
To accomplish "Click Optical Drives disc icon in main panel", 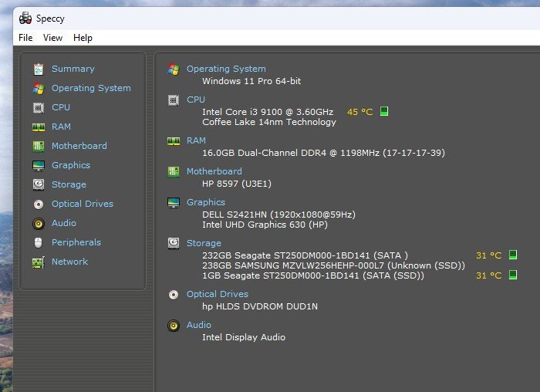I will click(x=174, y=295).
